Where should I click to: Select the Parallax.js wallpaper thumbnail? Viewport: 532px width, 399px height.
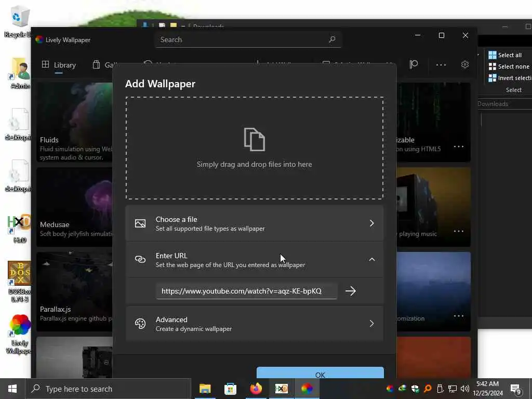coord(74,292)
